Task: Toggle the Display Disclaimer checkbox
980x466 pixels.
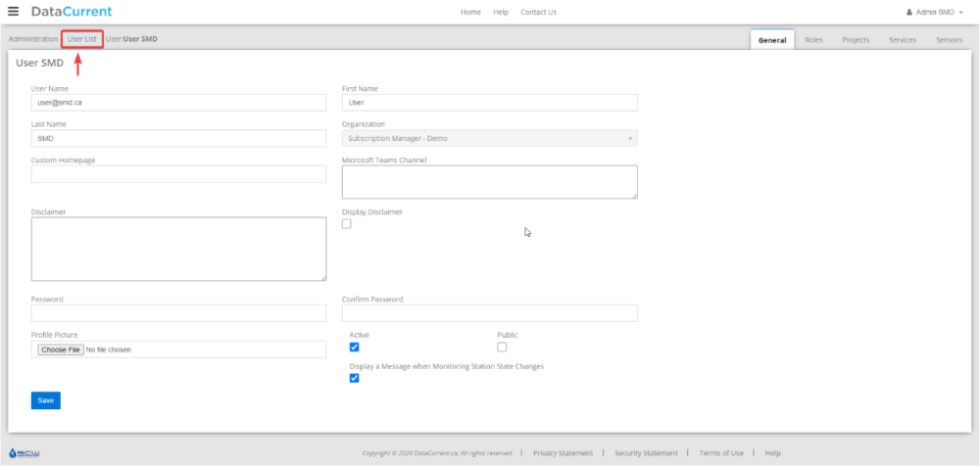Action: click(347, 224)
